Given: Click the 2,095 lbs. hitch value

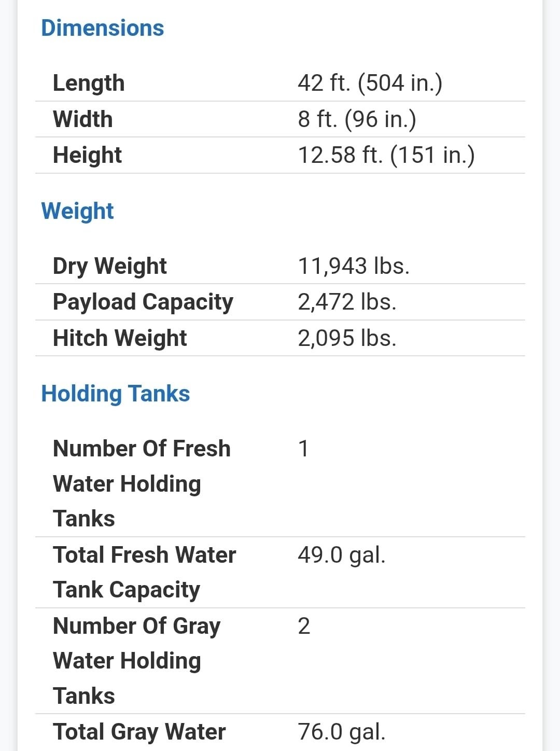Looking at the screenshot, I should [x=347, y=338].
